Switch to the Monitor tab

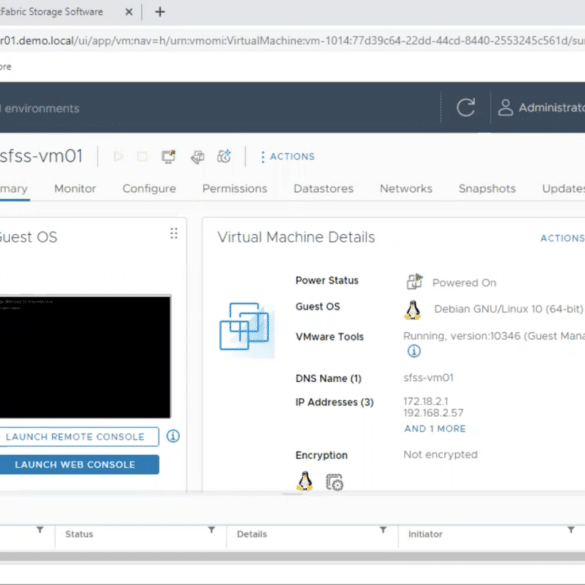tap(75, 189)
